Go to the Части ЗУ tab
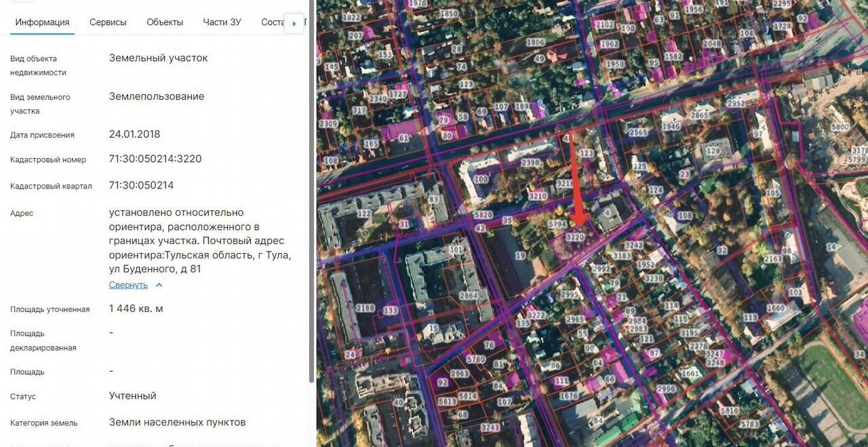 click(222, 22)
